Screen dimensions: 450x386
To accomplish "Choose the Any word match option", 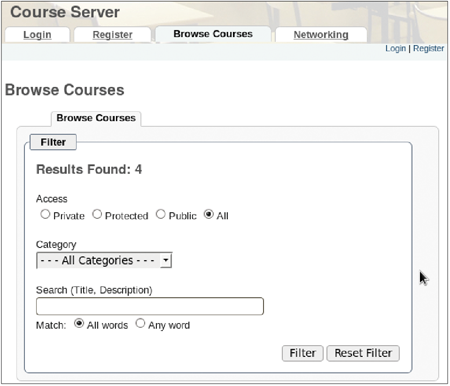I will (140, 323).
